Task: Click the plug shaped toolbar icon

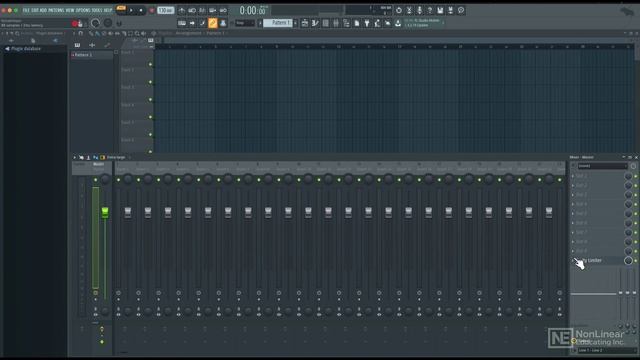Action: coord(367,23)
